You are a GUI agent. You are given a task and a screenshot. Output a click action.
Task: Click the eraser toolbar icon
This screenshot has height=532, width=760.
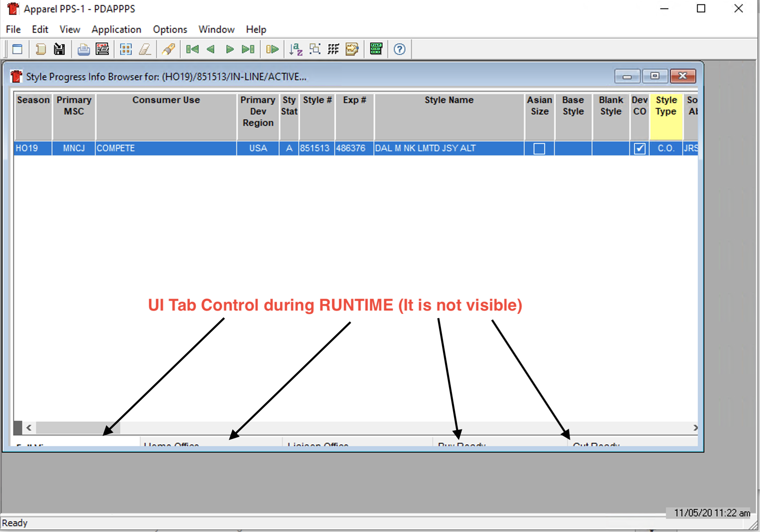[145, 49]
